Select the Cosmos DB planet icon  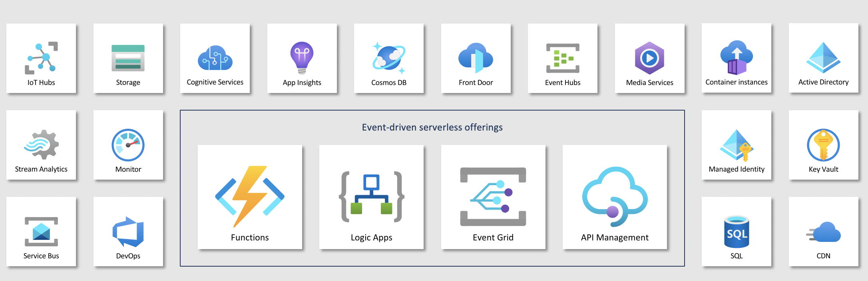[x=389, y=58]
